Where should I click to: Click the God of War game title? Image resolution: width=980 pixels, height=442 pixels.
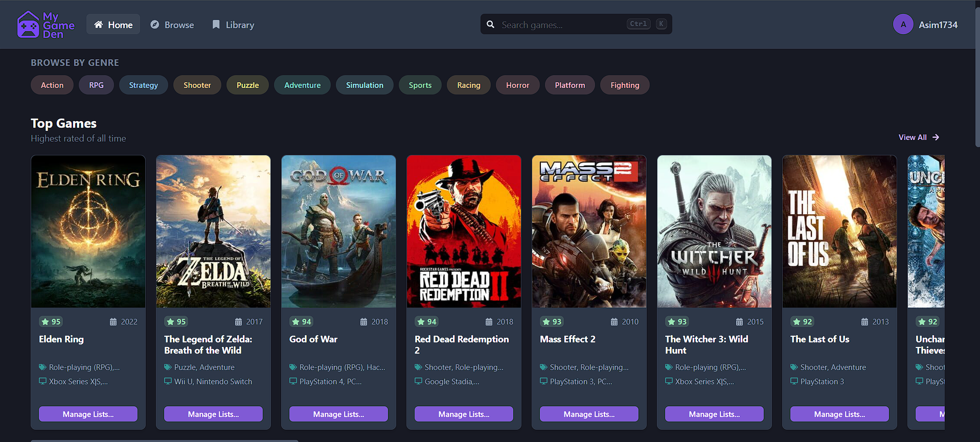(x=313, y=339)
